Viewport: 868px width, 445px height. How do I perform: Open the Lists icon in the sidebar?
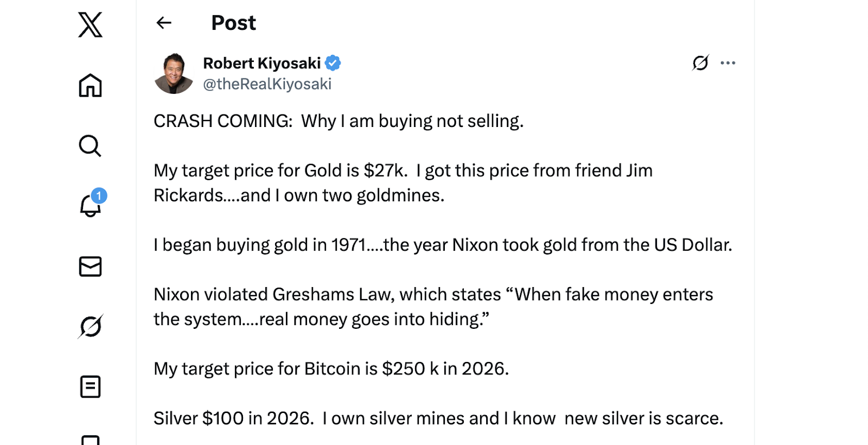(90, 387)
